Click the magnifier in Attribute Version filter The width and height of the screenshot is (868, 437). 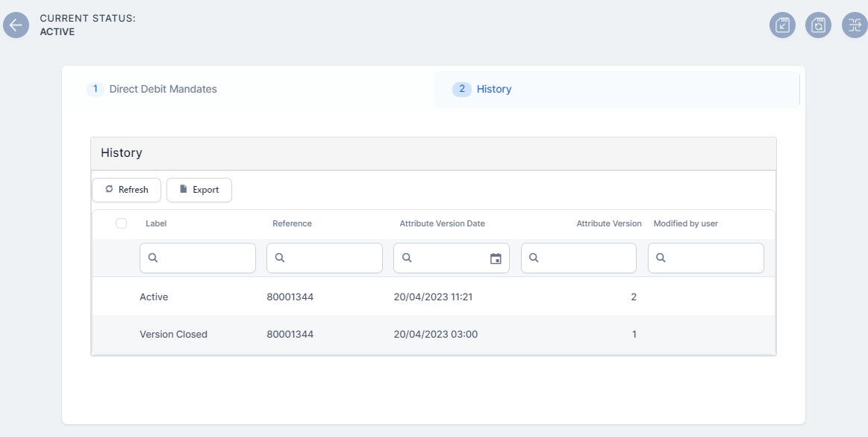[534, 258]
